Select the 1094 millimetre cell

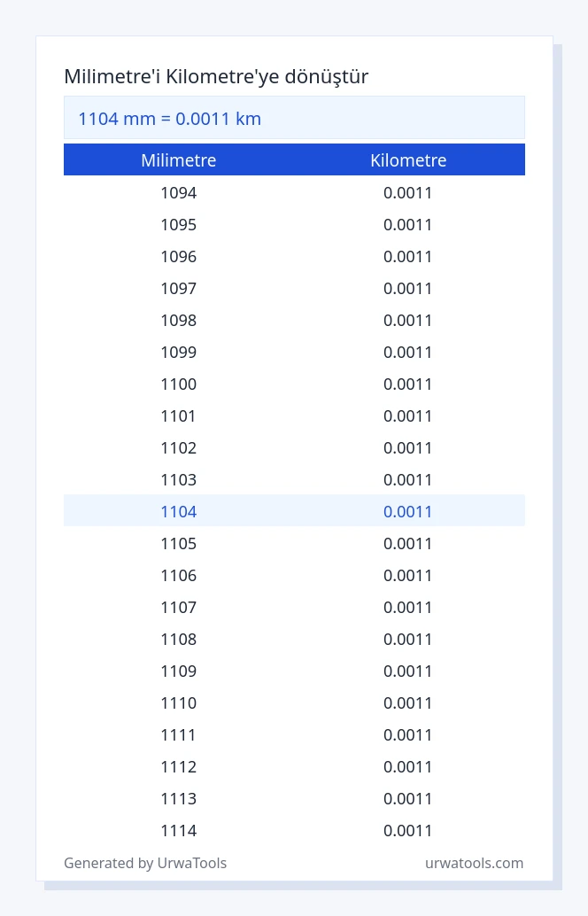click(x=179, y=193)
